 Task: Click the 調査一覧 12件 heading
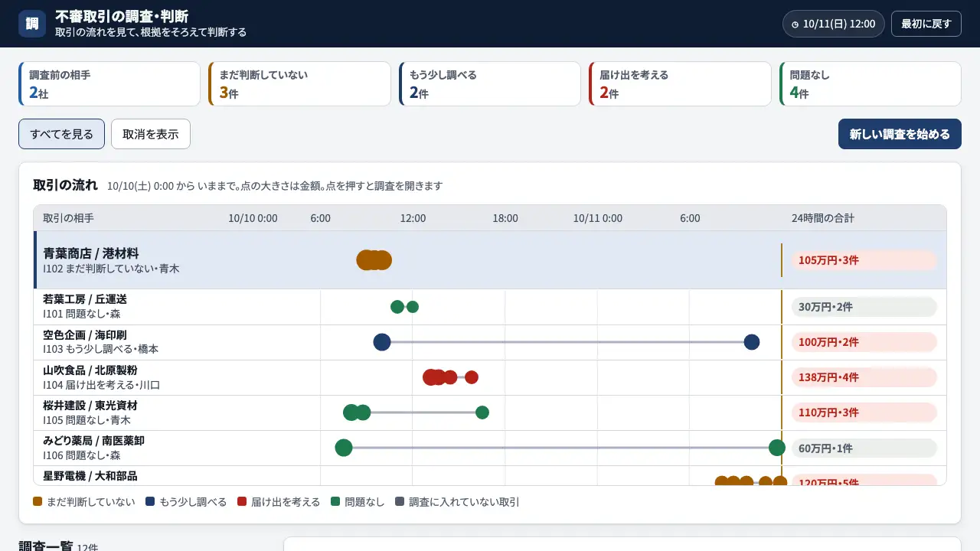click(58, 546)
